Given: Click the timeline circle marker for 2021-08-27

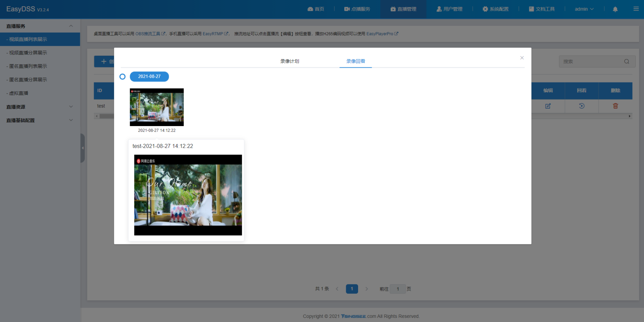Looking at the screenshot, I should click(x=122, y=77).
